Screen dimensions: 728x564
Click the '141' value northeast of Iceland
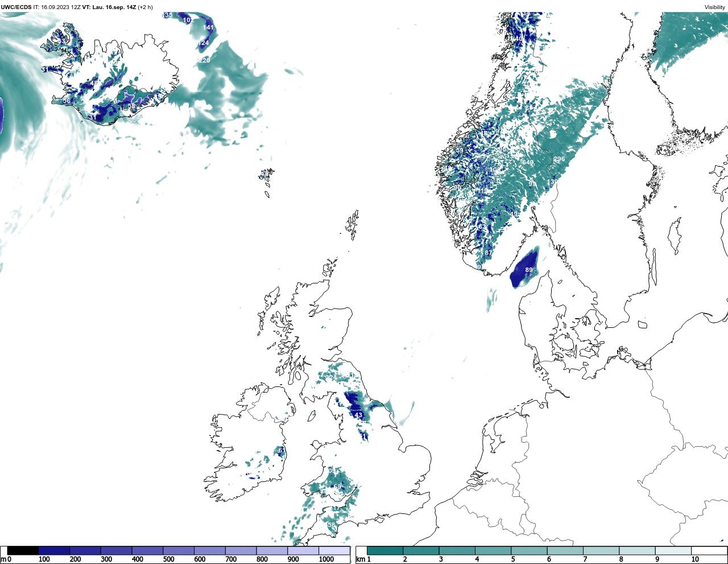209,27
